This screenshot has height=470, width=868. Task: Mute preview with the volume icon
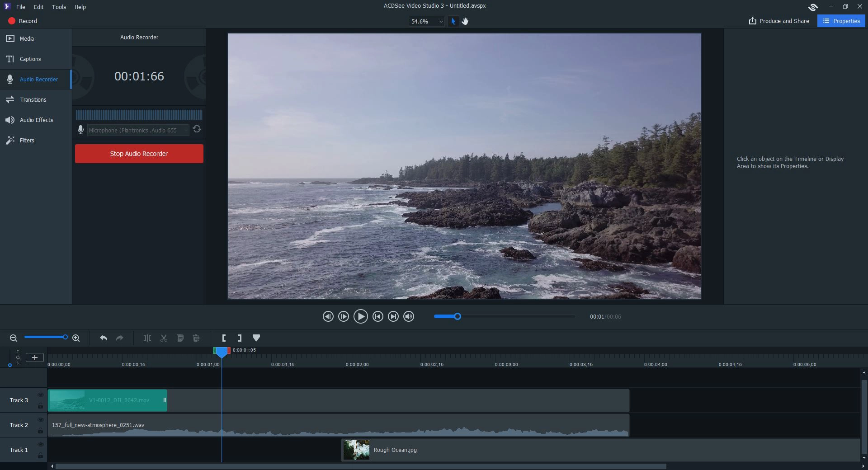409,317
